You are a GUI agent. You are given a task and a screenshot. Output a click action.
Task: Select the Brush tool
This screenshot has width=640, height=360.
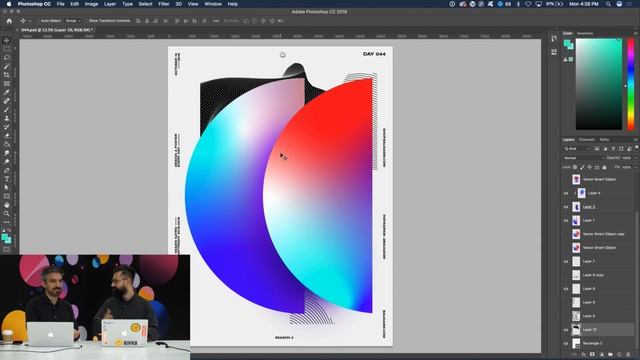[7, 109]
